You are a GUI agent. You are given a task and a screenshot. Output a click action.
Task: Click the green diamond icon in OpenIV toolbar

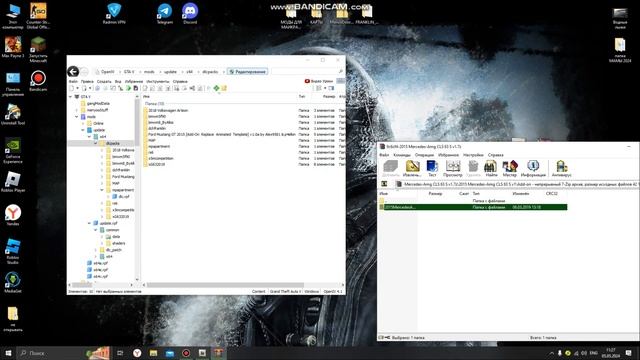point(216,88)
